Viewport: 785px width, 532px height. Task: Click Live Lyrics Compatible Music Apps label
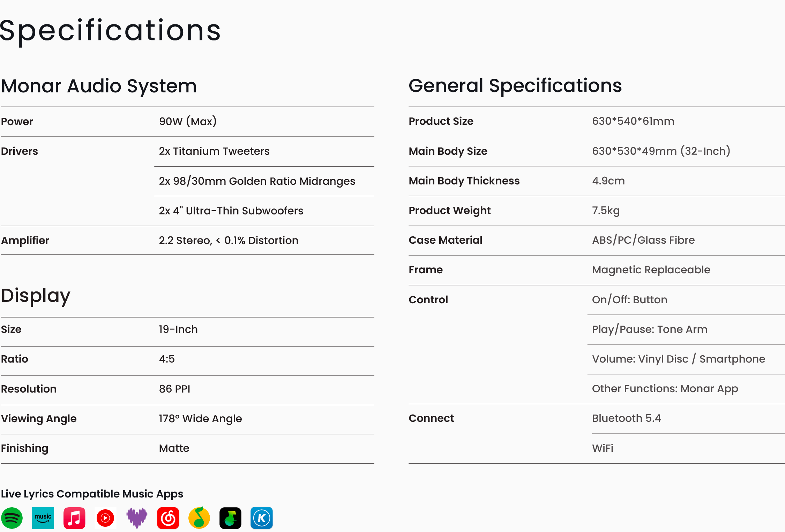(92, 494)
